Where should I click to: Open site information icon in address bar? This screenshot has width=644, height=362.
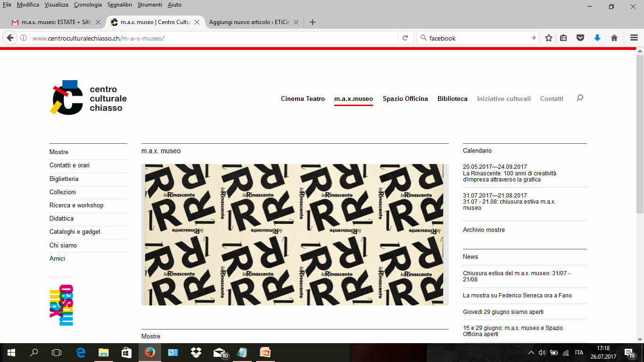(x=24, y=38)
